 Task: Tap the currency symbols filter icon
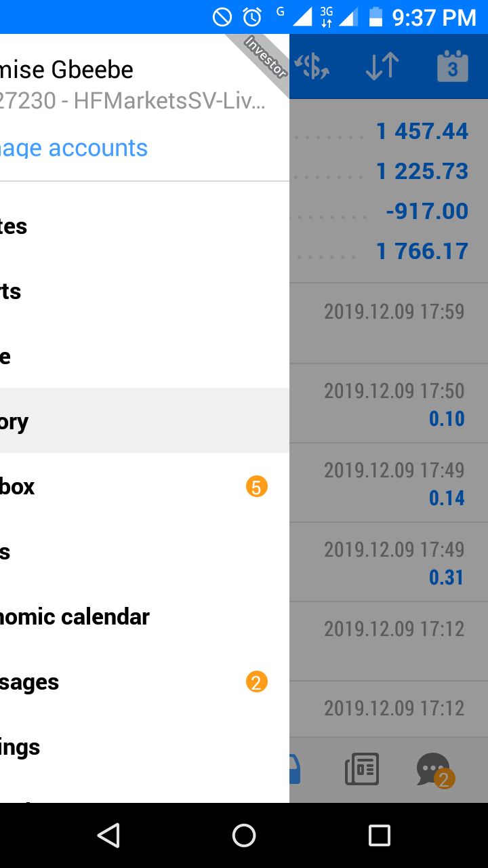314,66
